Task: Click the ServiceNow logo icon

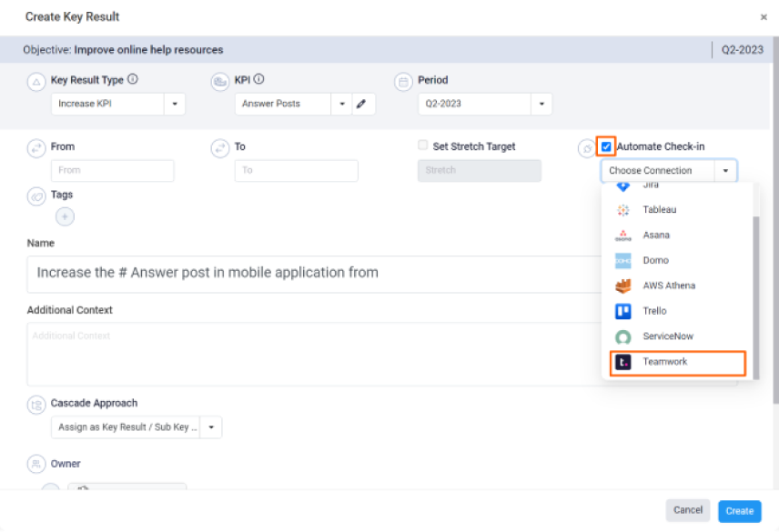Action: coord(623,337)
